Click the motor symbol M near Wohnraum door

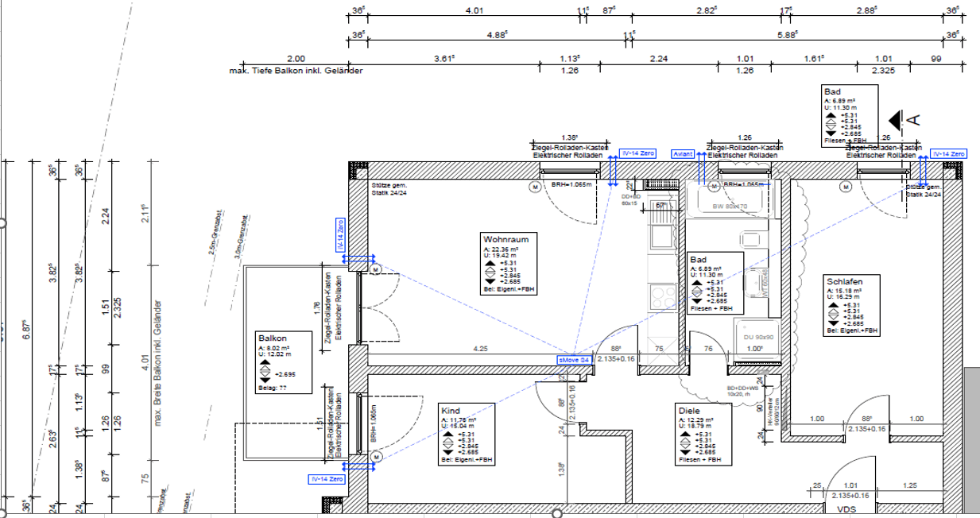pos(376,270)
